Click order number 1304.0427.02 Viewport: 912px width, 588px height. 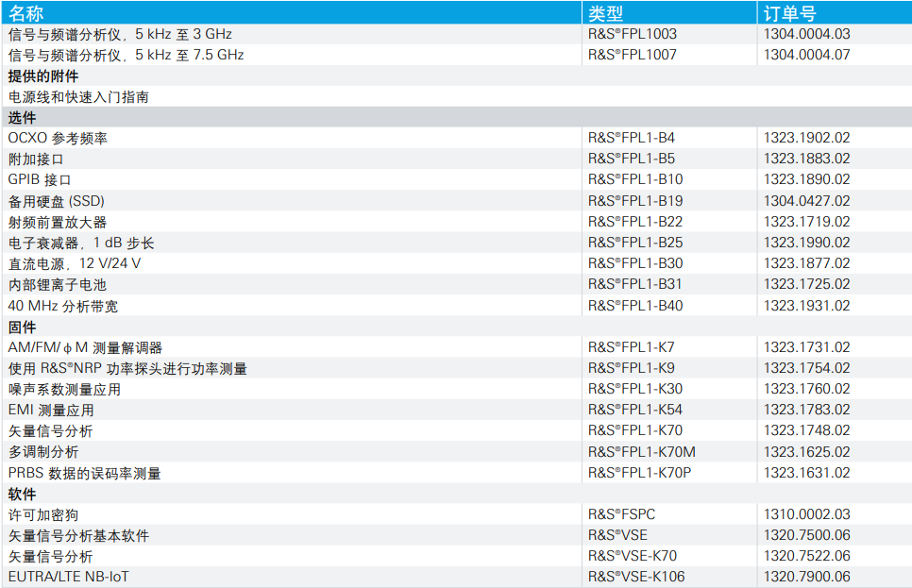click(x=806, y=202)
